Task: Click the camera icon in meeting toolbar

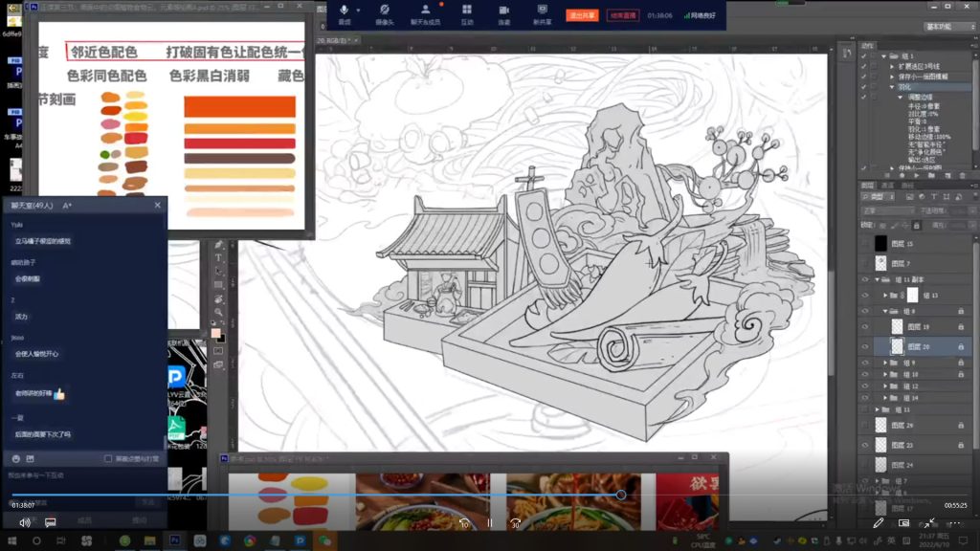Action: [x=383, y=9]
